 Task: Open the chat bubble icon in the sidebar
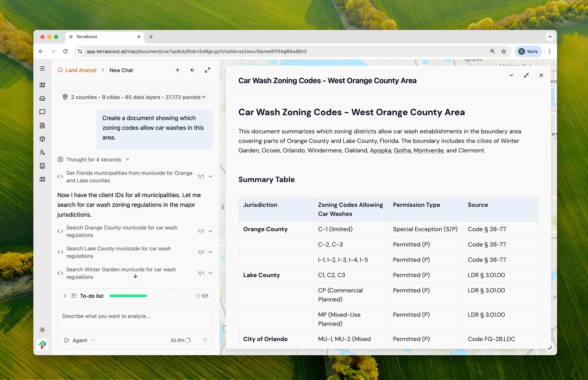42,112
